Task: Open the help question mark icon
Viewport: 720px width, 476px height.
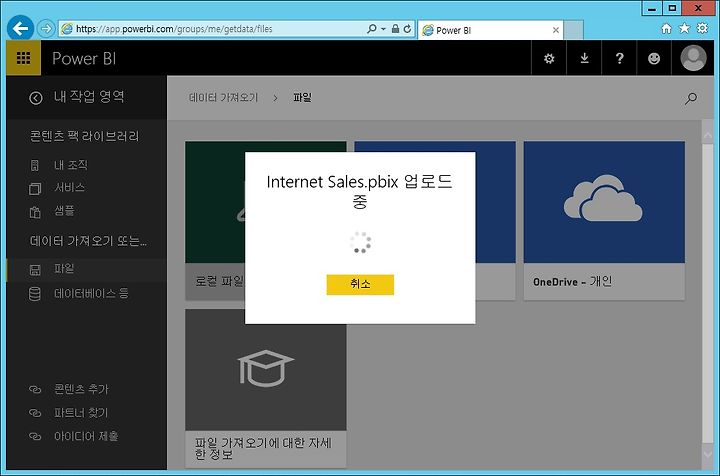Action: click(x=619, y=58)
